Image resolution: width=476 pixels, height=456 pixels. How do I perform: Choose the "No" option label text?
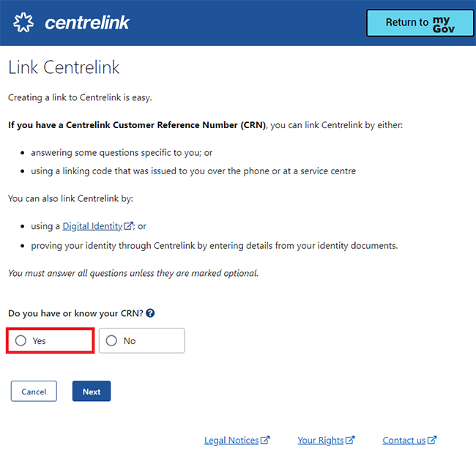coord(130,341)
